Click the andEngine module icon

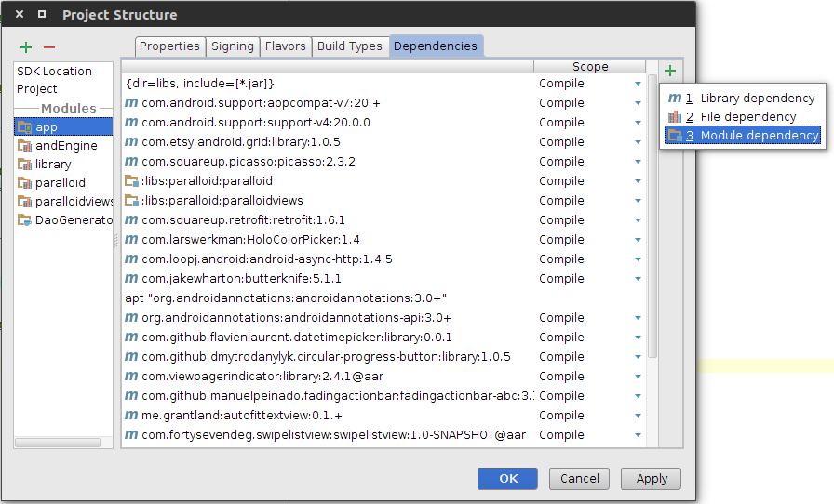coord(24,146)
